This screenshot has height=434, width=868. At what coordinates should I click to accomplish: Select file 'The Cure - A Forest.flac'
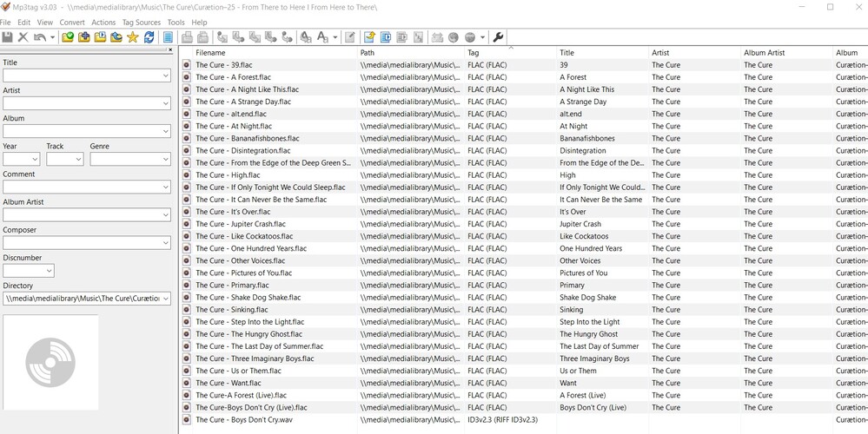coord(233,77)
